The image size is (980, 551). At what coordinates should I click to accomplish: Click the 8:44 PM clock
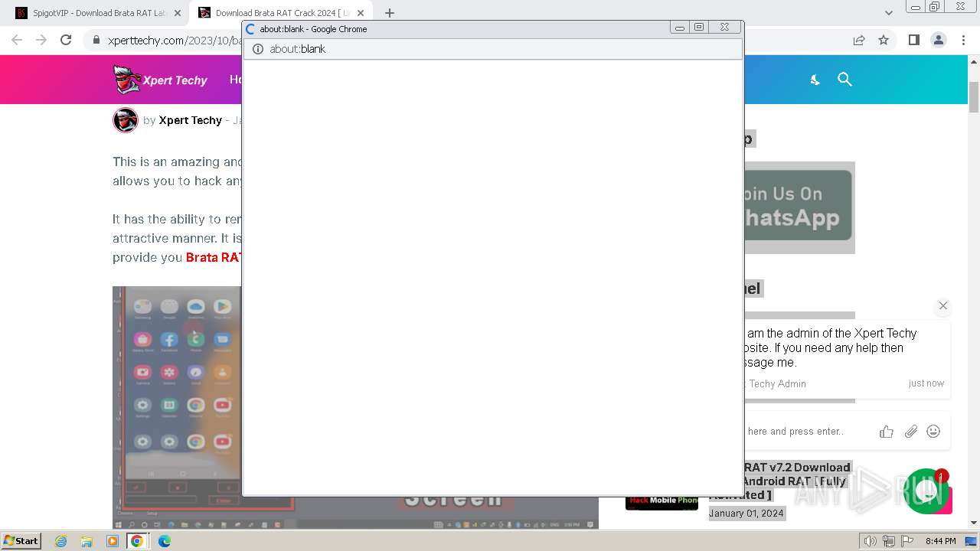click(940, 541)
